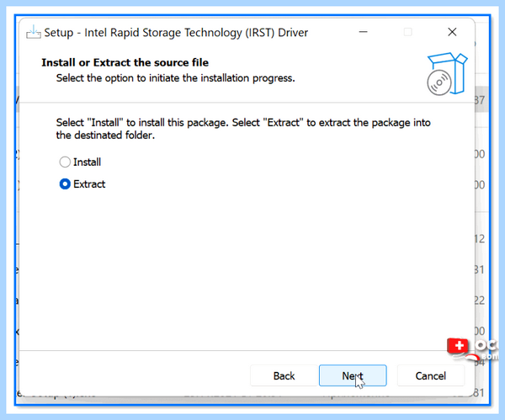Click the background window's "37" value at right
The image size is (505, 420).
point(480,100)
